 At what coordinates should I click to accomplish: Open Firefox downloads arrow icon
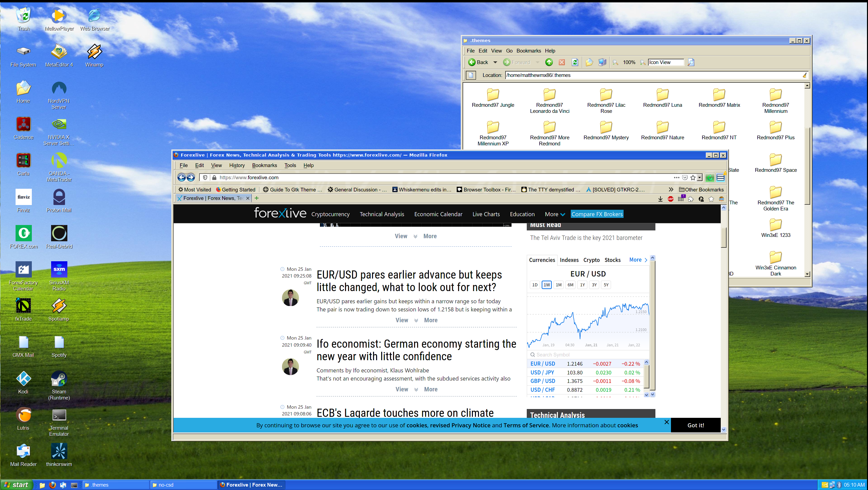(660, 199)
